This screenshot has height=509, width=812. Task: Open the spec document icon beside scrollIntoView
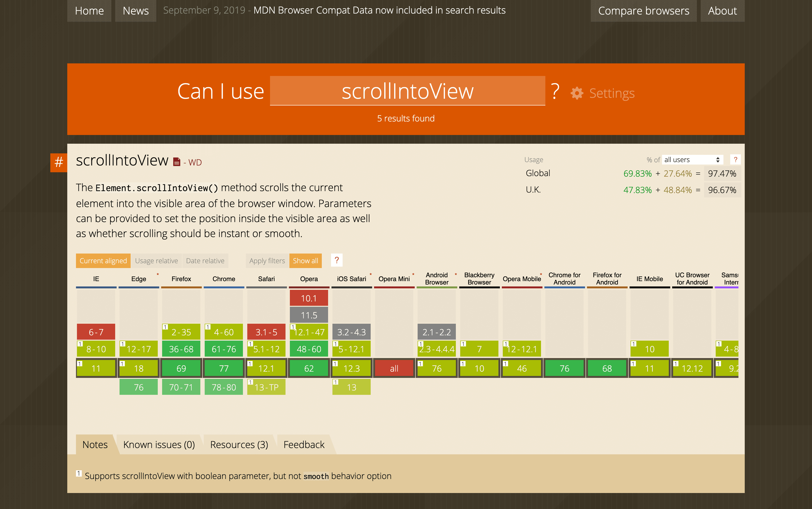pyautogui.click(x=176, y=162)
